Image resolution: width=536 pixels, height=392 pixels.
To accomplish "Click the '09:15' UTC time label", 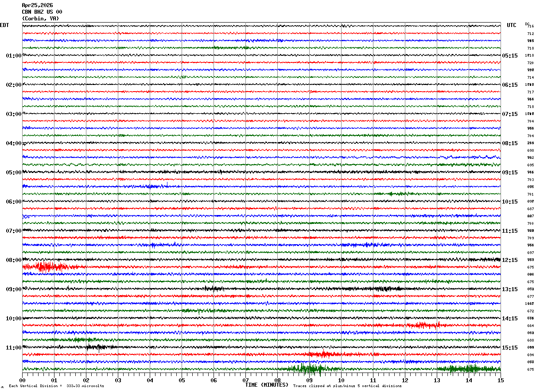I will [510, 173].
